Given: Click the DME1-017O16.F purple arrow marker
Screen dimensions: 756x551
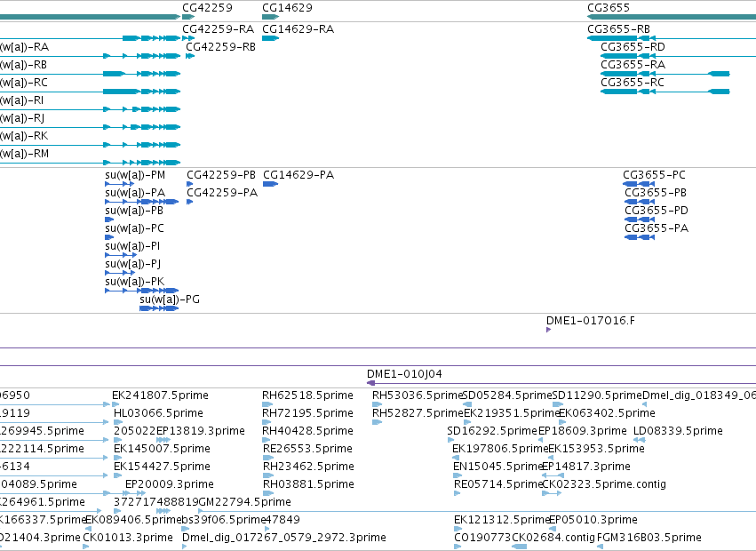Looking at the screenshot, I should [549, 330].
